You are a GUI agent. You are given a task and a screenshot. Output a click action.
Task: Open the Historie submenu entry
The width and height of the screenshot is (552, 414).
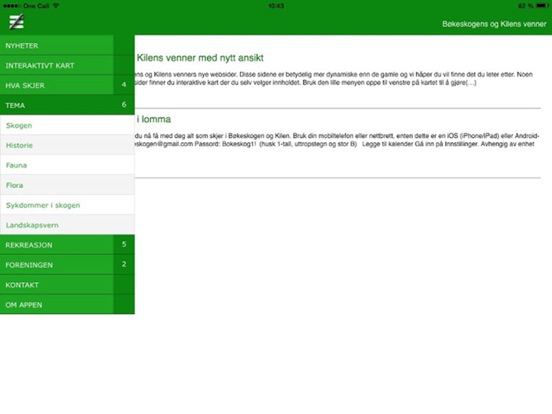click(67, 145)
